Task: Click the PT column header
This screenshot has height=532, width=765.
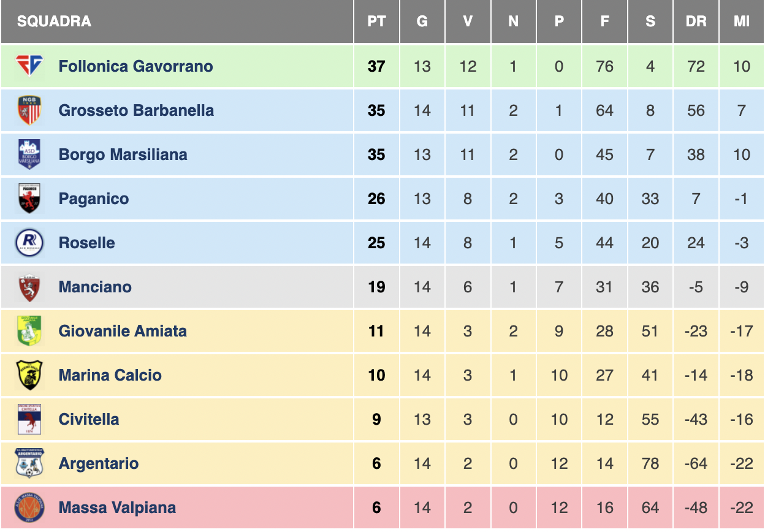Action: tap(376, 21)
